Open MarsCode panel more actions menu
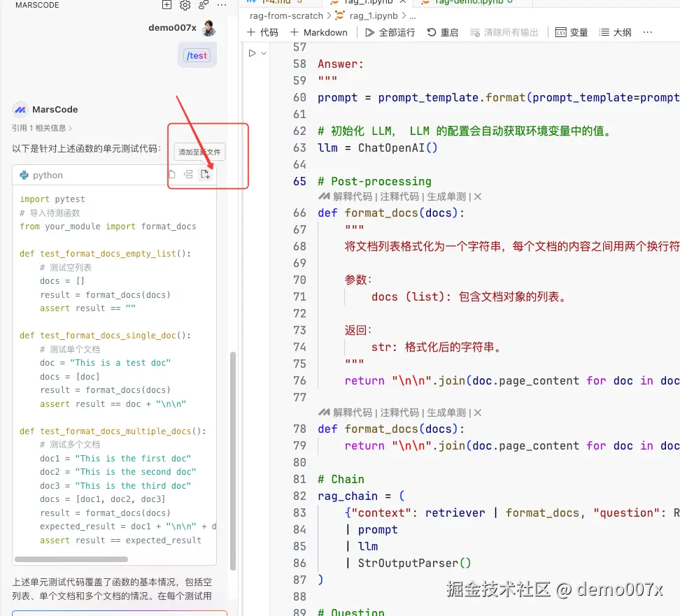The height and width of the screenshot is (616, 680). (x=222, y=5)
